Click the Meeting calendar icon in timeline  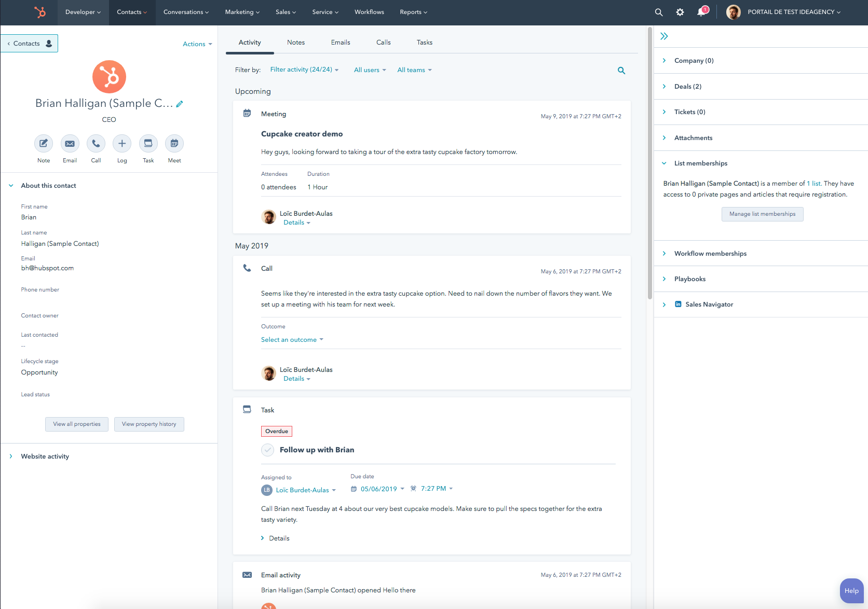click(x=247, y=113)
